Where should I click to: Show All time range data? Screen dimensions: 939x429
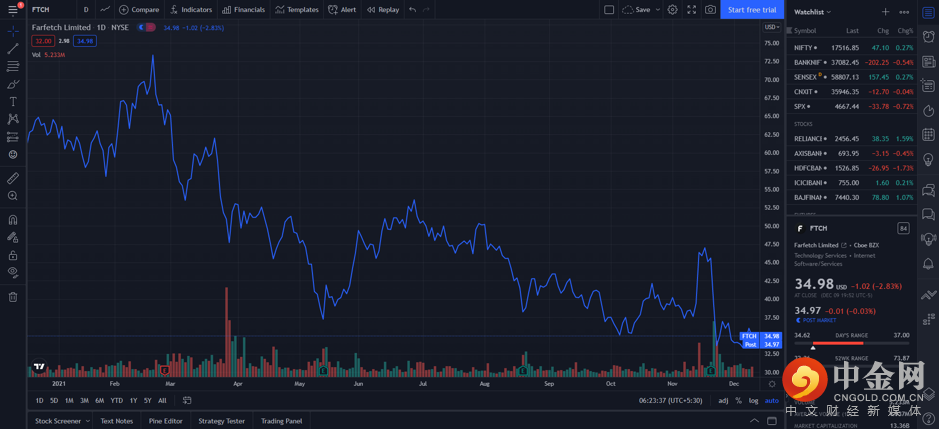(x=162, y=400)
